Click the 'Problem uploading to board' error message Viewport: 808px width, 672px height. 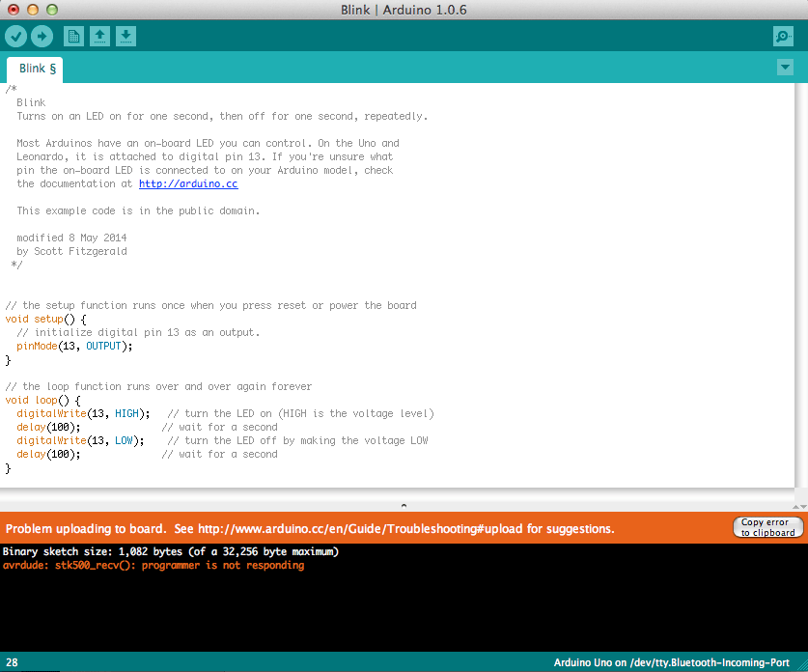(310, 529)
